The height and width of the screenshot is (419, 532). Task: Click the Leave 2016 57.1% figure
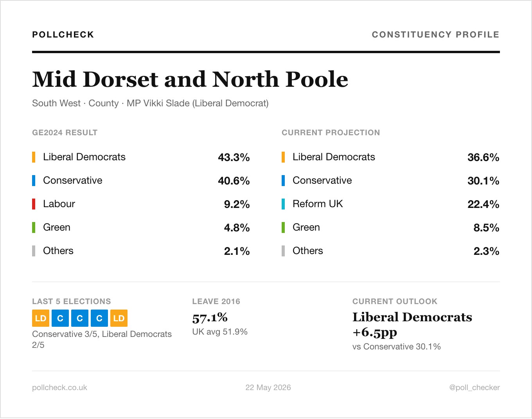click(x=210, y=317)
